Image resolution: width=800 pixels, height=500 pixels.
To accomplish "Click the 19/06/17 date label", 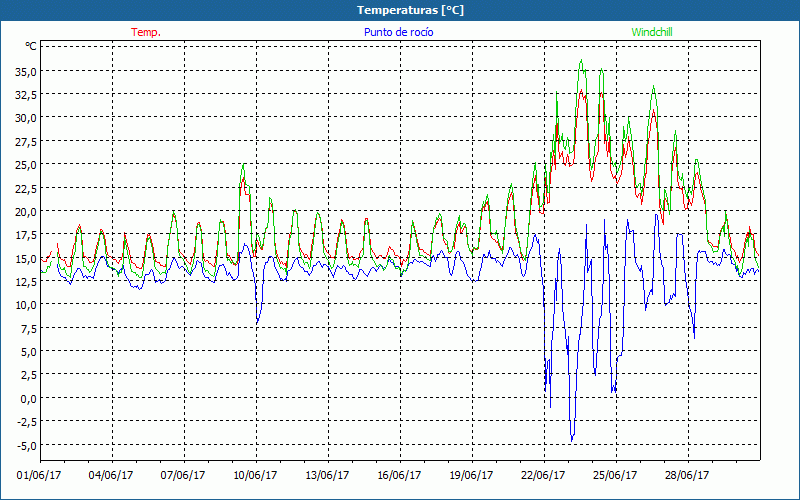I will click(x=471, y=475).
